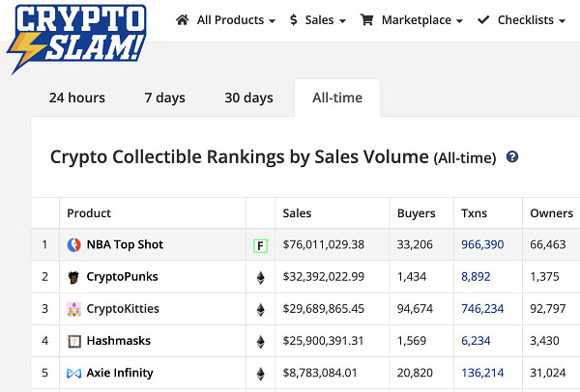Open the CryptoPunks product link

(122, 277)
